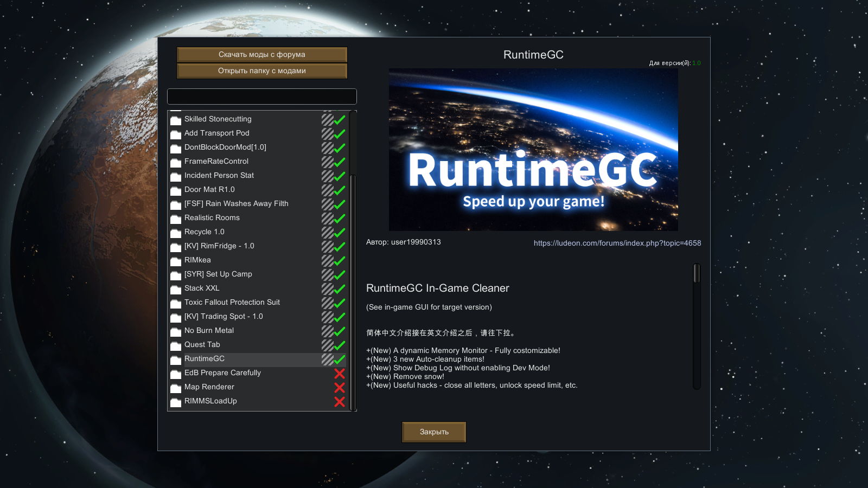Click the mod list scrollbar thumb

(352, 292)
